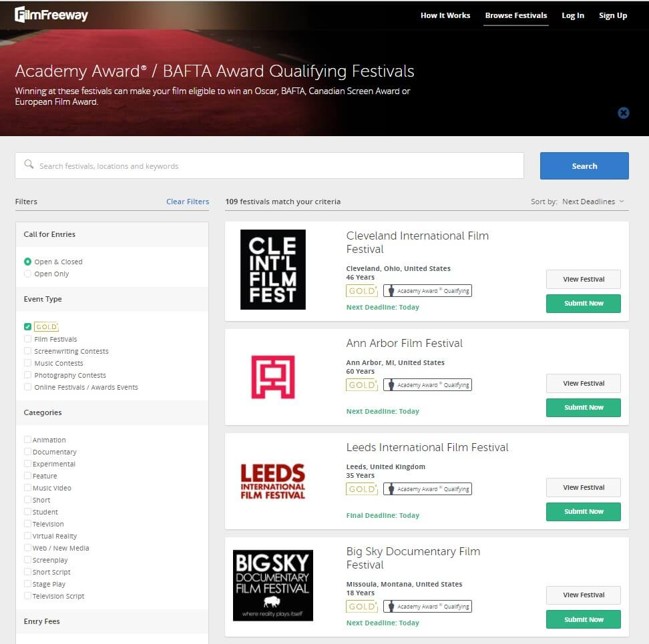Submit Now to Big Sky Documentary Festival

584,619
